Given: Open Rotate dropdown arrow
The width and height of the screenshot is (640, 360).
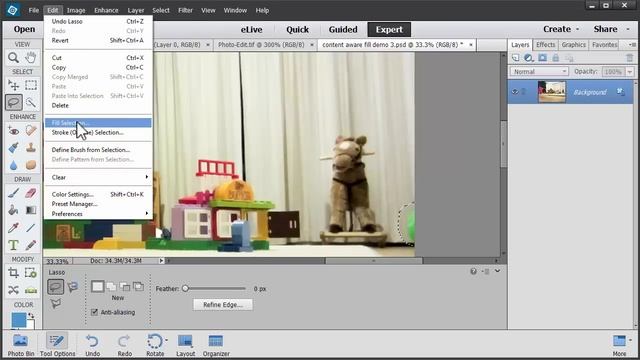Looking at the screenshot, I should coord(166,340).
